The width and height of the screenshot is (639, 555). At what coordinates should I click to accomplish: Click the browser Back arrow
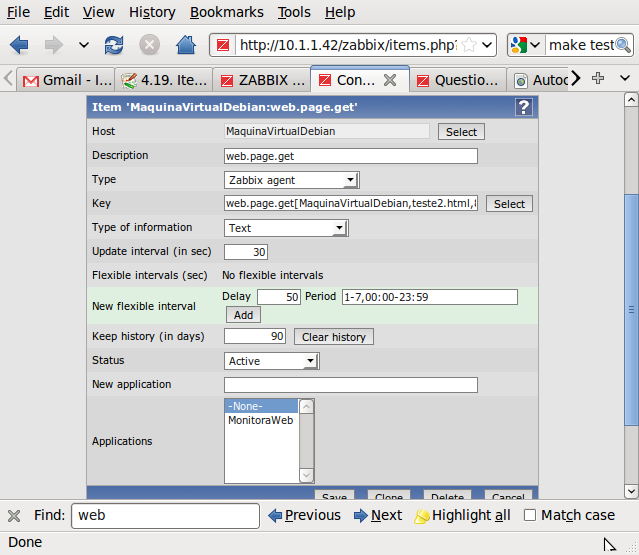(x=19, y=45)
